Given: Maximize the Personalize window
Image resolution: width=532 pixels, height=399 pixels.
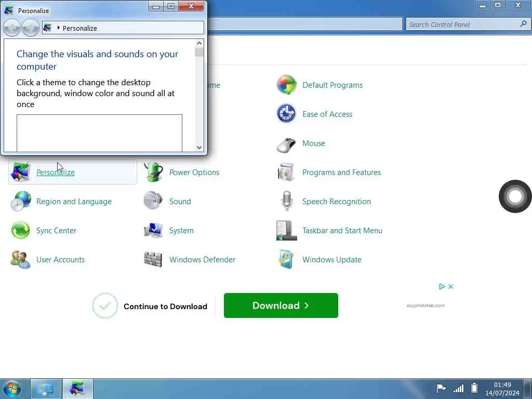Looking at the screenshot, I should coord(170,6).
